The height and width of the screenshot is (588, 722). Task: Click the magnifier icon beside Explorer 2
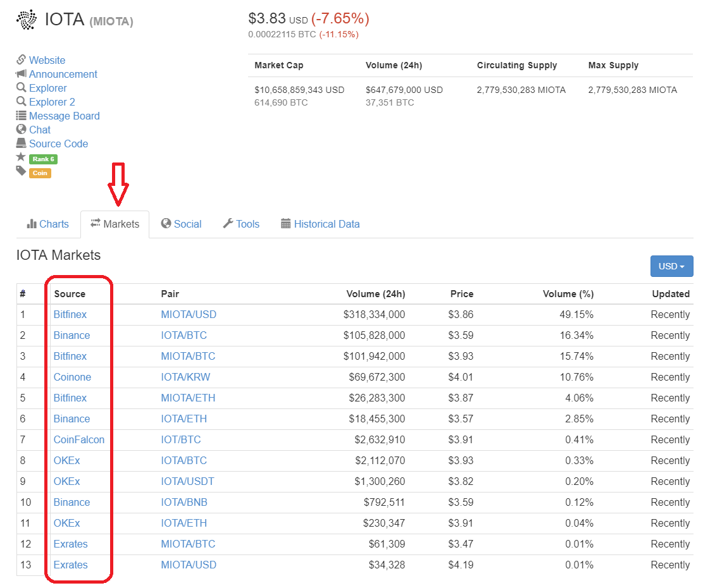22,102
